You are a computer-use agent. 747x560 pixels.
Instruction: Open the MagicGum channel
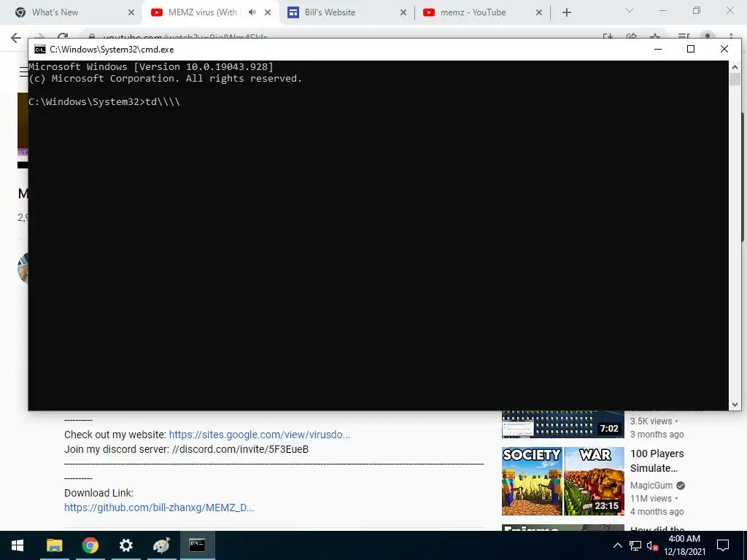[x=651, y=486]
